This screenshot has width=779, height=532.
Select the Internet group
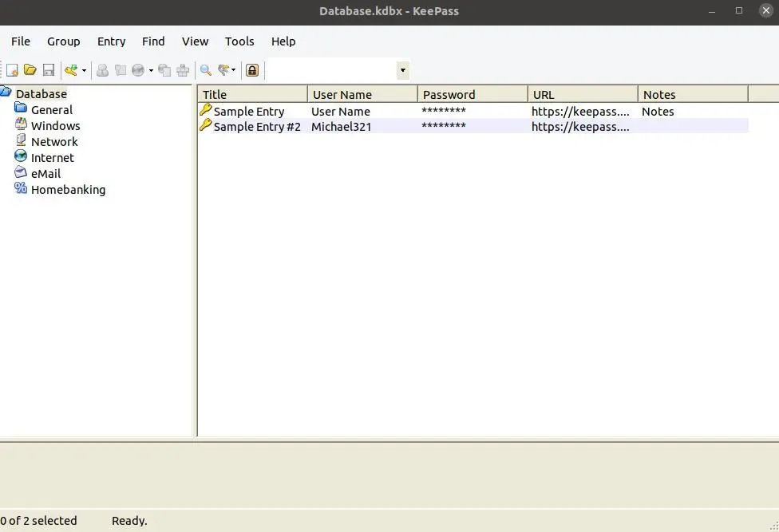[x=52, y=157]
